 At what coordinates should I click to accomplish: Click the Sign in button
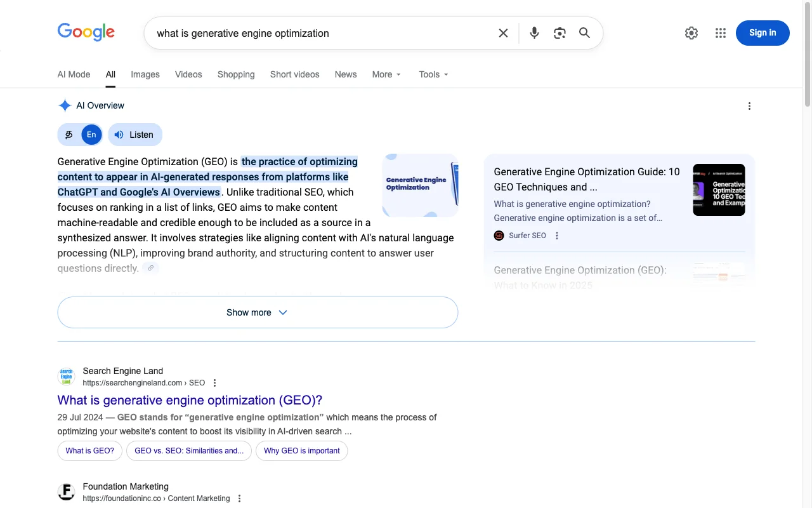[x=763, y=32]
